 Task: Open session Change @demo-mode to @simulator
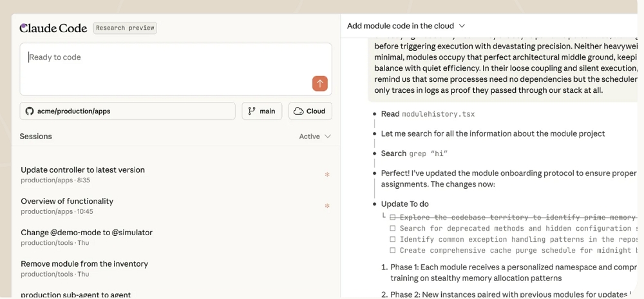click(x=176, y=237)
